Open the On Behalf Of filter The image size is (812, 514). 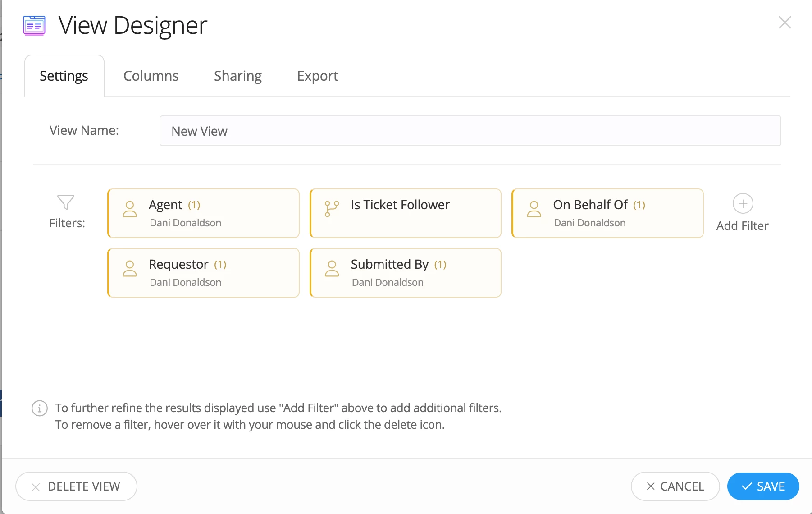(x=607, y=213)
